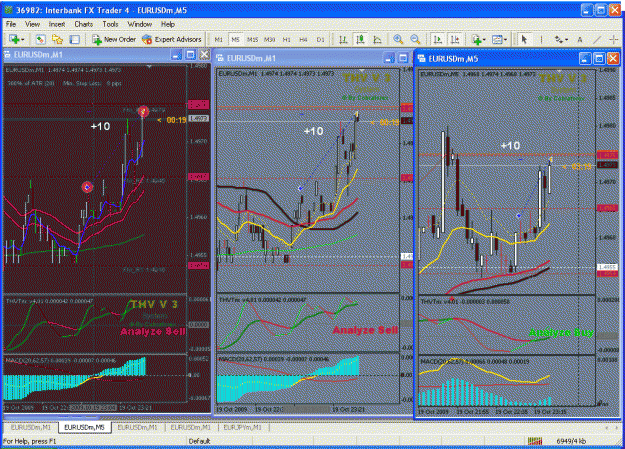Open the Tools menu
The width and height of the screenshot is (625, 449).
[x=110, y=24]
